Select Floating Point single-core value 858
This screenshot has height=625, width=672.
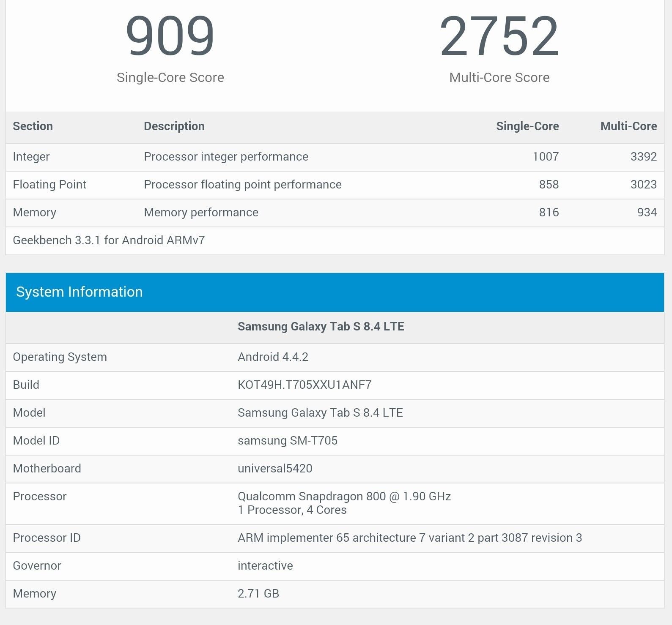pos(549,185)
